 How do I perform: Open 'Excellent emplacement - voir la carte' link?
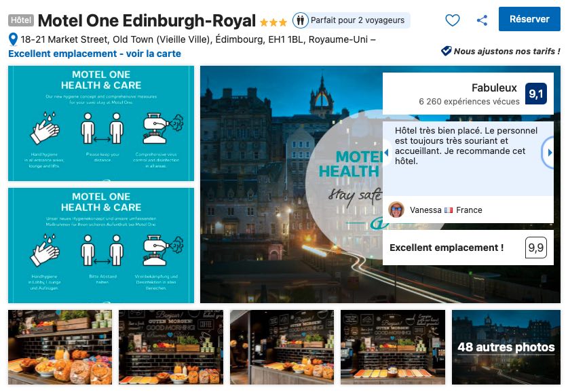point(94,54)
